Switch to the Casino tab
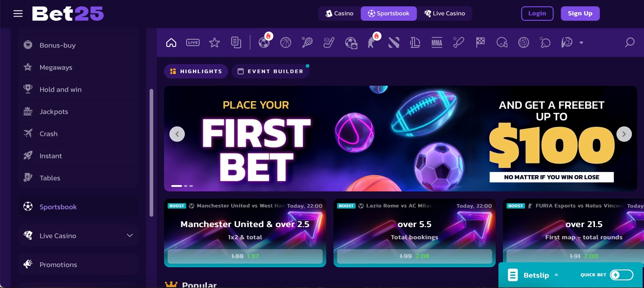The height and width of the screenshot is (288, 644). coord(340,14)
